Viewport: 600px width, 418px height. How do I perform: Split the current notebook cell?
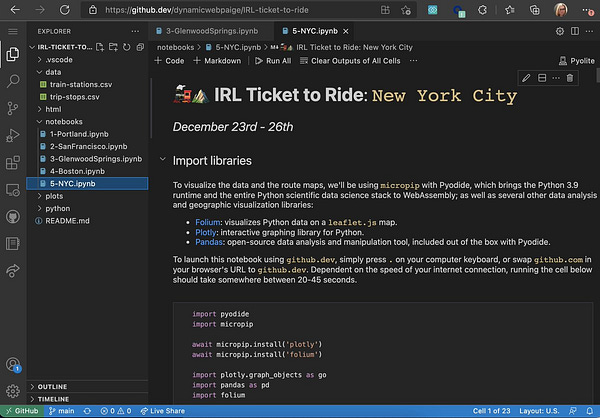(x=542, y=78)
